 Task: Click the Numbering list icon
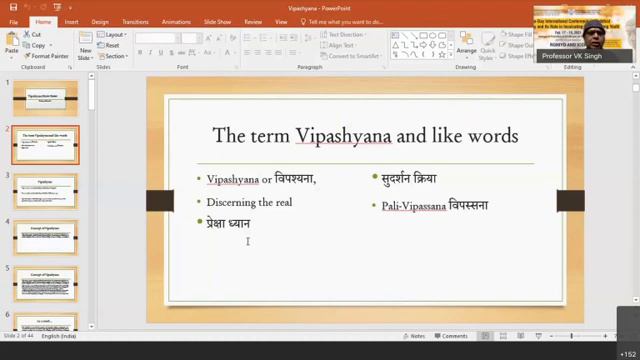pos(263,38)
